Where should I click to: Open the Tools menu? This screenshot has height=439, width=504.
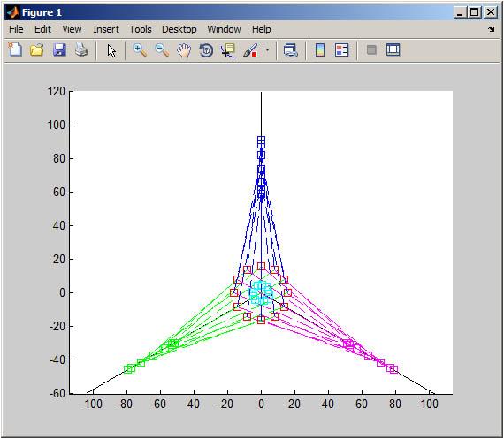pos(140,29)
